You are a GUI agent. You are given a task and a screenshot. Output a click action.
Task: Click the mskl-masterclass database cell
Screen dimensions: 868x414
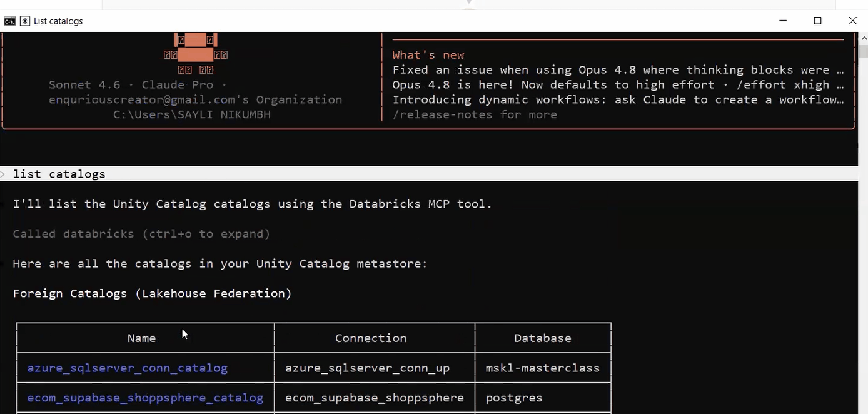pyautogui.click(x=543, y=368)
